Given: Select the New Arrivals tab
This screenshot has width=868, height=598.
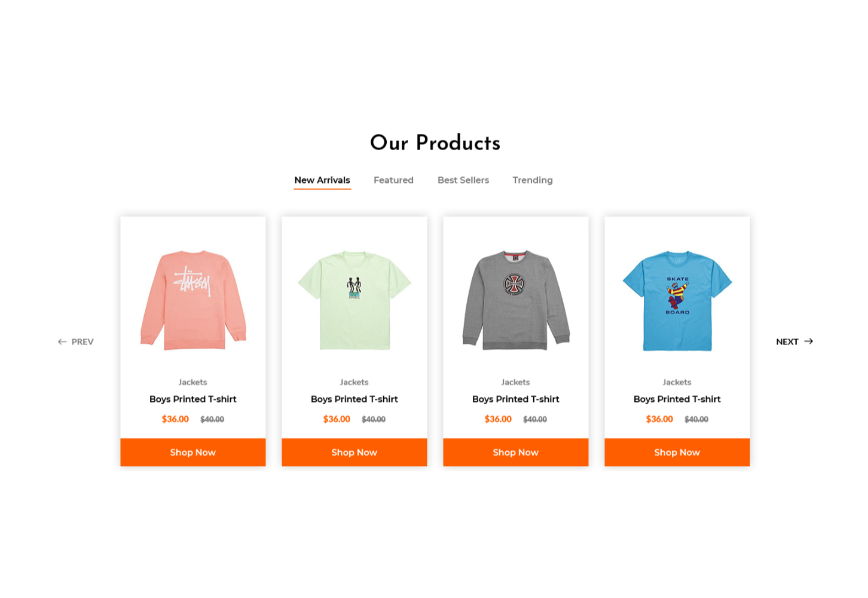Looking at the screenshot, I should (322, 180).
